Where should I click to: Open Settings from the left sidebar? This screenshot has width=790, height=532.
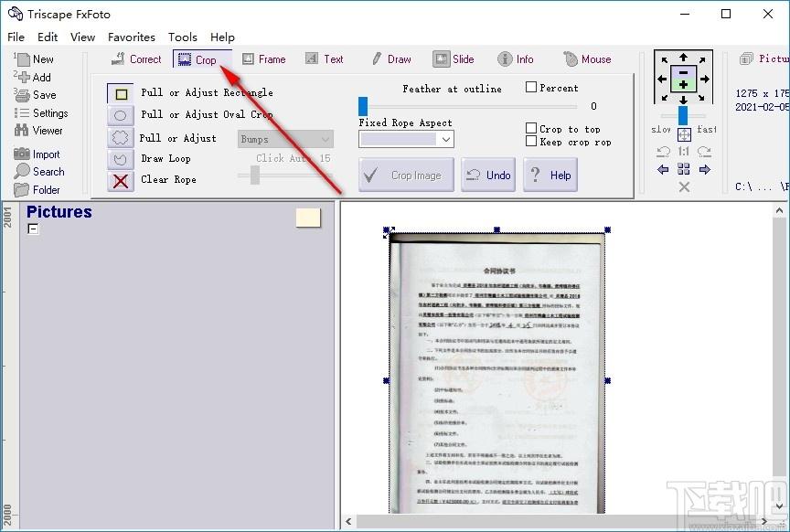pos(41,112)
